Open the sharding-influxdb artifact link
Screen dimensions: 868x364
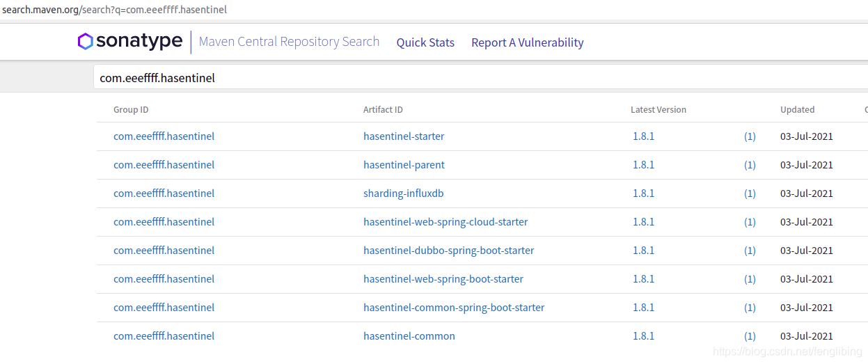click(404, 193)
